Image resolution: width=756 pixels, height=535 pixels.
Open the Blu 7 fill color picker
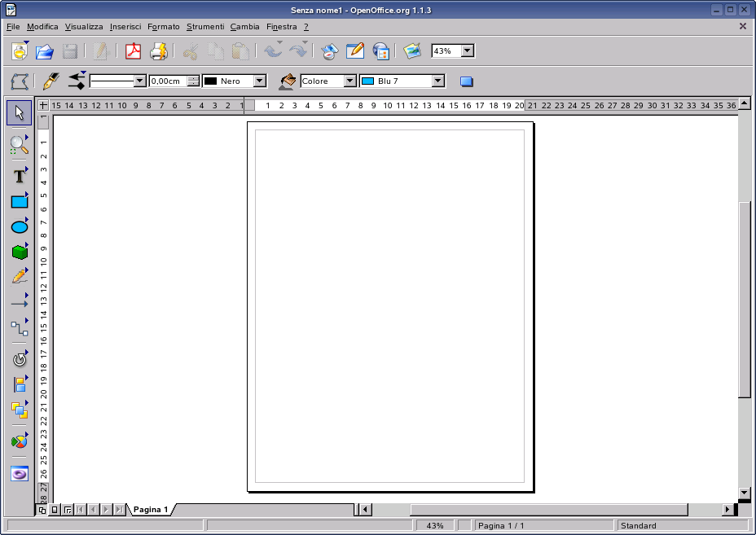pyautogui.click(x=437, y=81)
